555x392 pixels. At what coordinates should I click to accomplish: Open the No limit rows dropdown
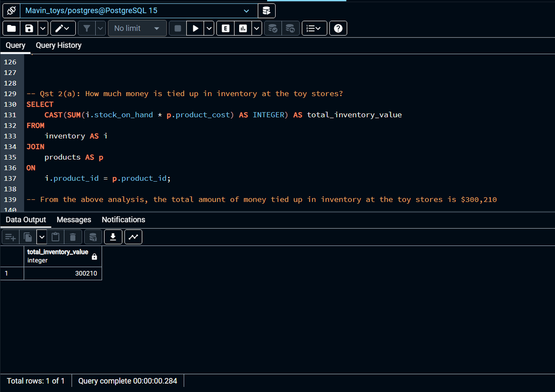(137, 29)
